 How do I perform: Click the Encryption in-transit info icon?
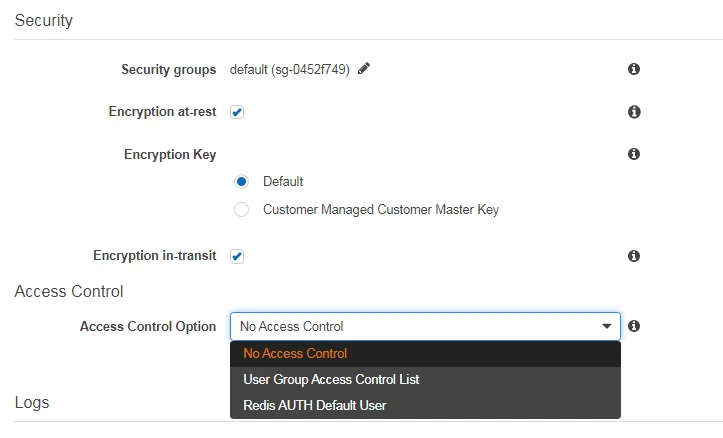coord(633,256)
